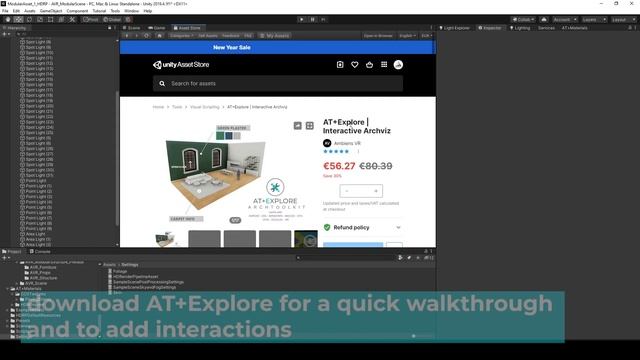Click the Pause button
This screenshot has width=640, height=360.
(x=313, y=20)
